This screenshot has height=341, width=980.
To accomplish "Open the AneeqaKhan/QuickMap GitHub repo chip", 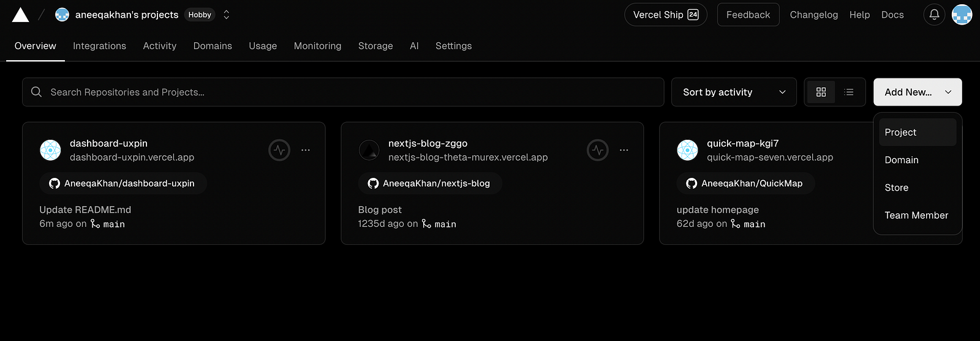I will (x=745, y=183).
